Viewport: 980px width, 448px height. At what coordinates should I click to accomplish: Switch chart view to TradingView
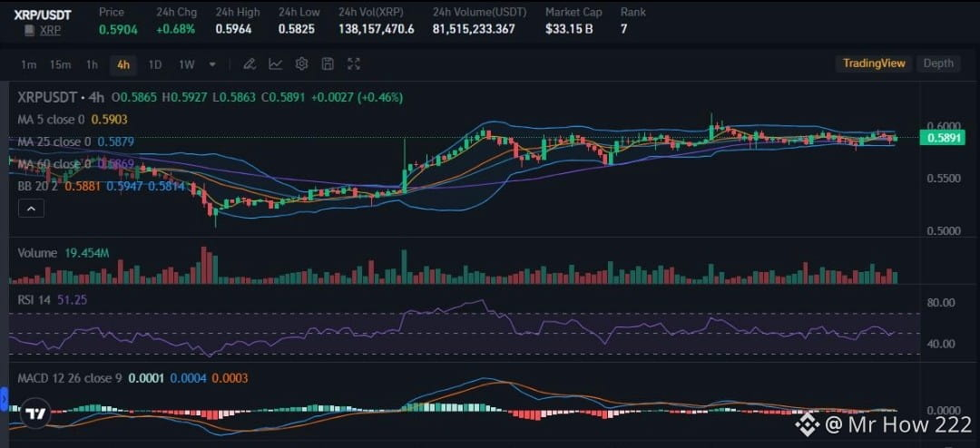pos(874,63)
